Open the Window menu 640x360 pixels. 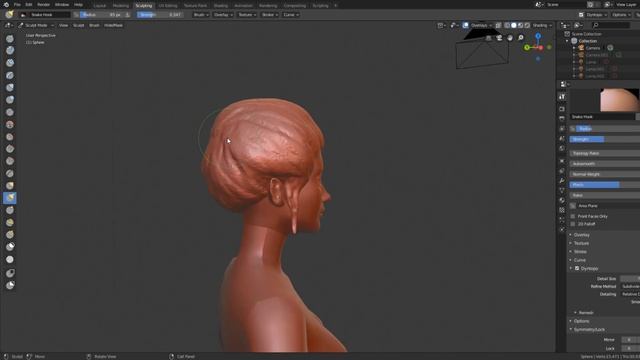(62, 5)
